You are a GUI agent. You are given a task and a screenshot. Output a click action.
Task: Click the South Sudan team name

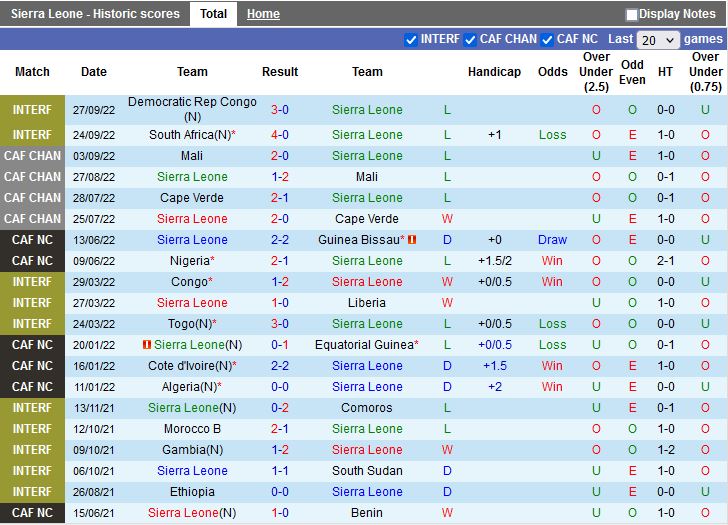point(367,471)
